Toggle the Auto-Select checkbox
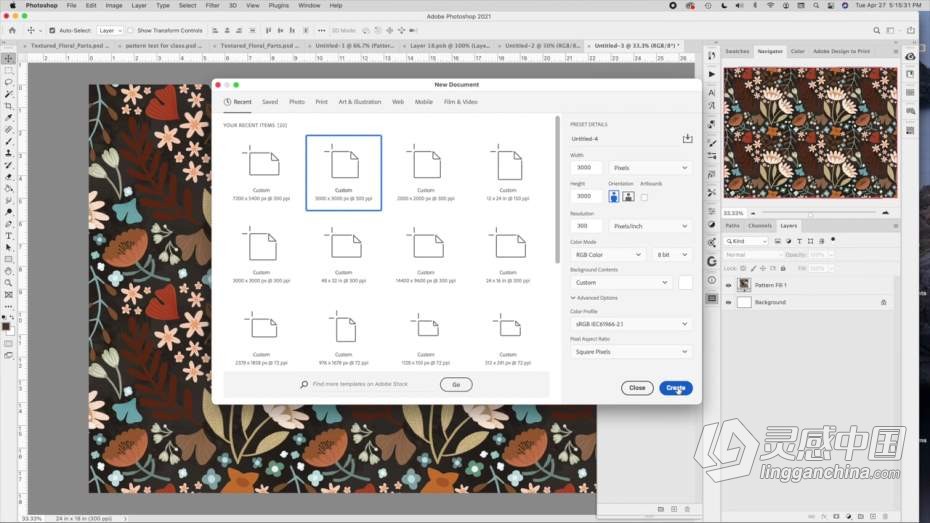This screenshot has width=930, height=523. 52,30
